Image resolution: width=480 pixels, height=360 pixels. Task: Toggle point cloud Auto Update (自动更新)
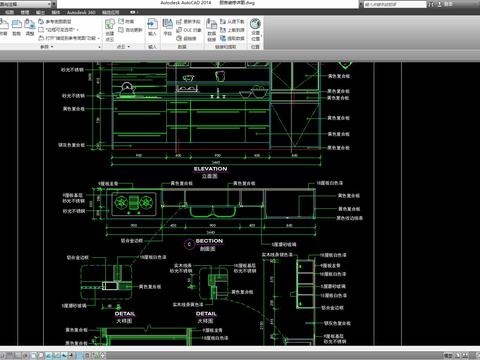point(130,30)
